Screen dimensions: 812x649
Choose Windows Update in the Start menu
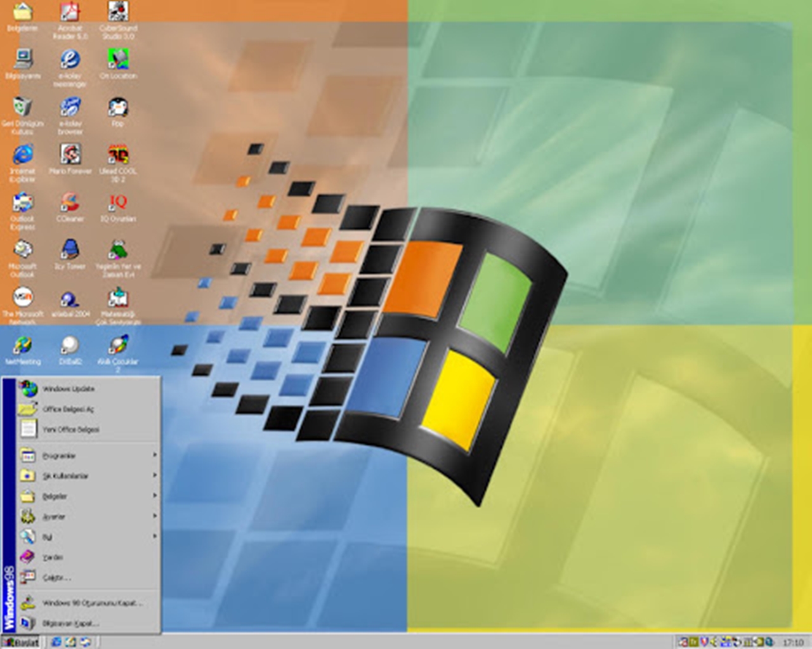pyautogui.click(x=69, y=389)
